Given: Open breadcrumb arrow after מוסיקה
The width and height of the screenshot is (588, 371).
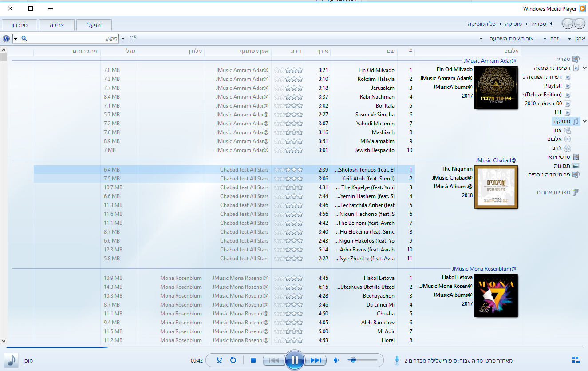Looking at the screenshot, I should pyautogui.click(x=500, y=24).
